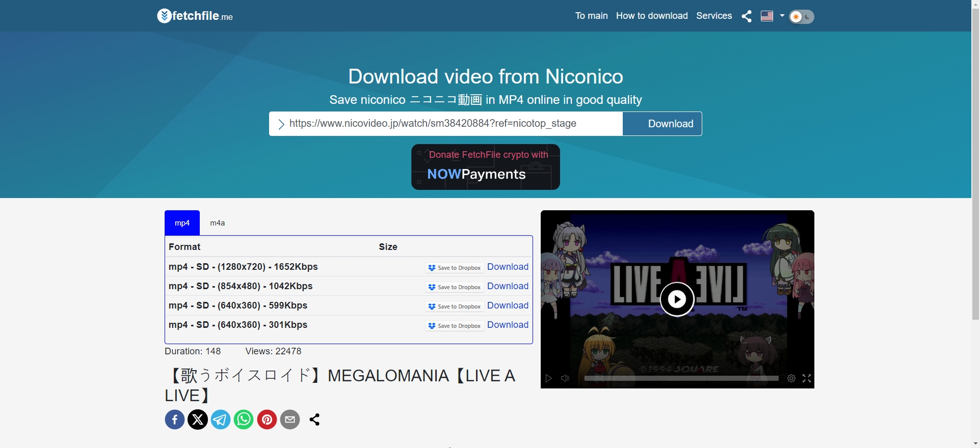Viewport: 980px width, 448px height.
Task: Click the Format column header
Action: 184,247
